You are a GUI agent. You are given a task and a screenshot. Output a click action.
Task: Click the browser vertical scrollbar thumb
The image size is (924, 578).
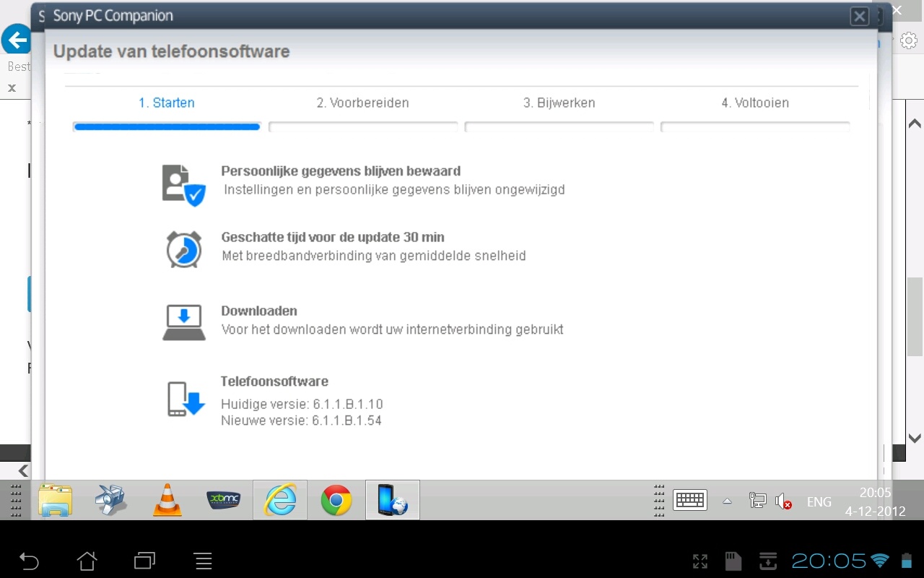pyautogui.click(x=915, y=315)
